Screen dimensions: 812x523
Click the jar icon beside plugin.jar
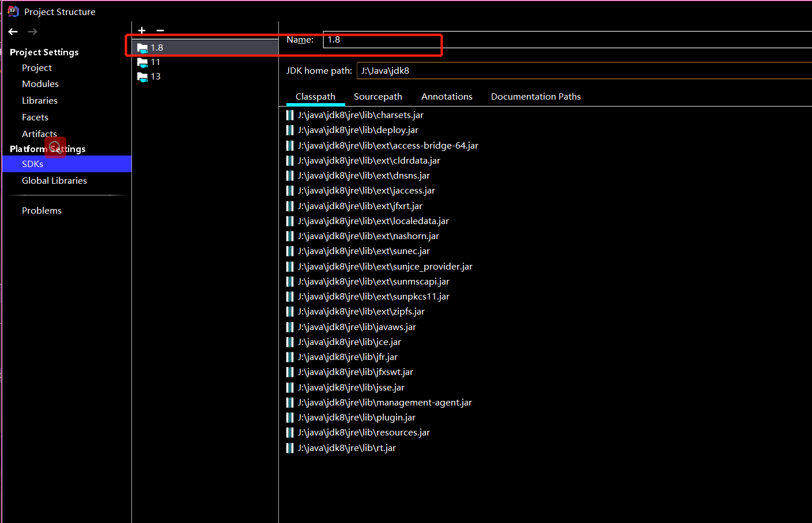[290, 418]
